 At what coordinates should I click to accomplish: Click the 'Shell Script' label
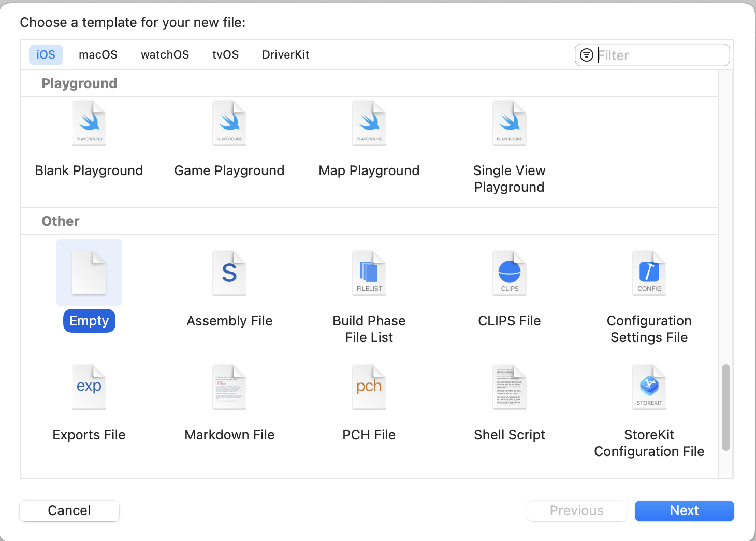pyautogui.click(x=510, y=435)
